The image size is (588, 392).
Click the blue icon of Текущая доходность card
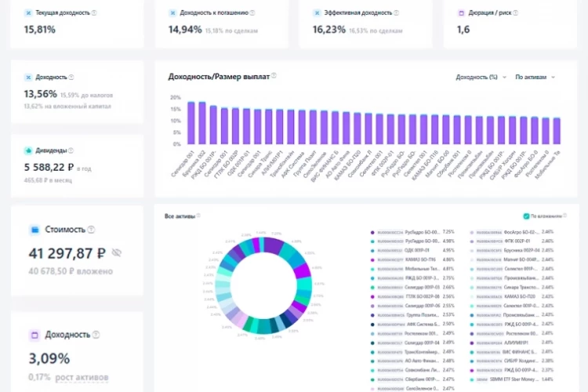(28, 13)
